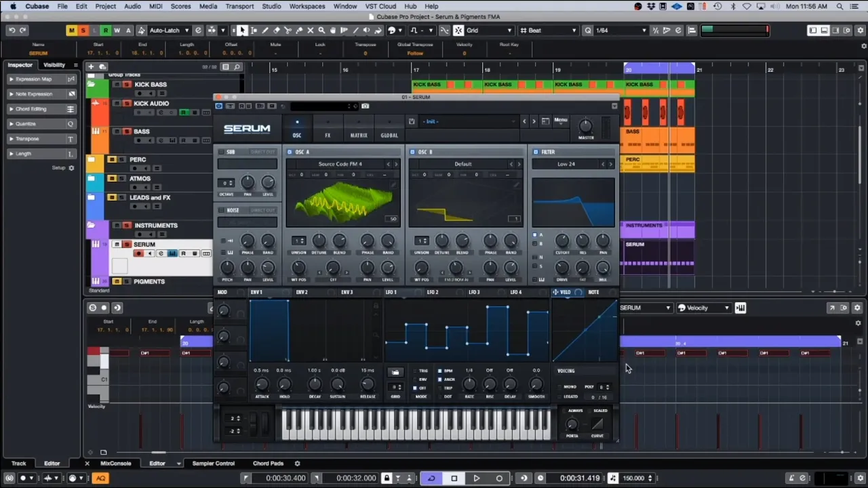Enable the NOISE oscillator checkbox
The height and width of the screenshot is (488, 868).
tap(221, 210)
